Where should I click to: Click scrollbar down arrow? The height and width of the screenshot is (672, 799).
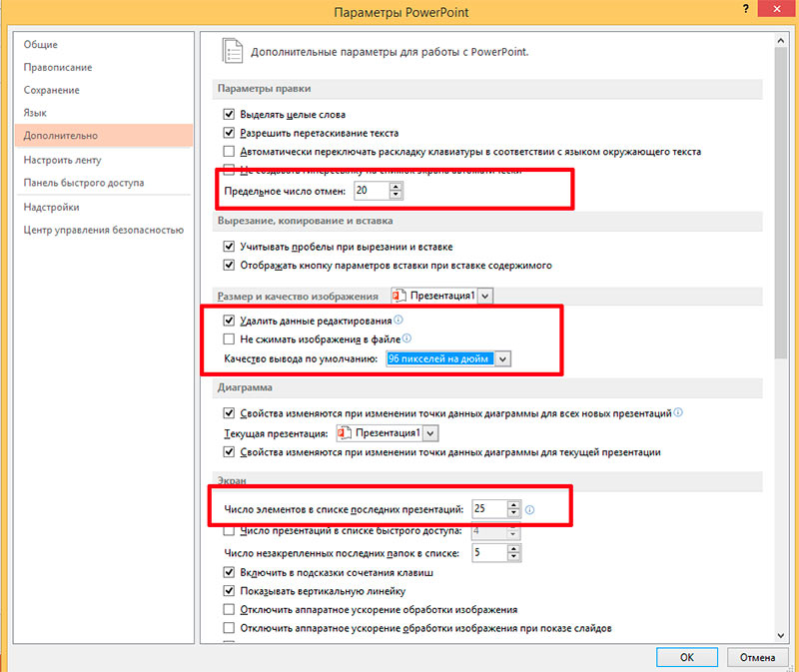781,635
